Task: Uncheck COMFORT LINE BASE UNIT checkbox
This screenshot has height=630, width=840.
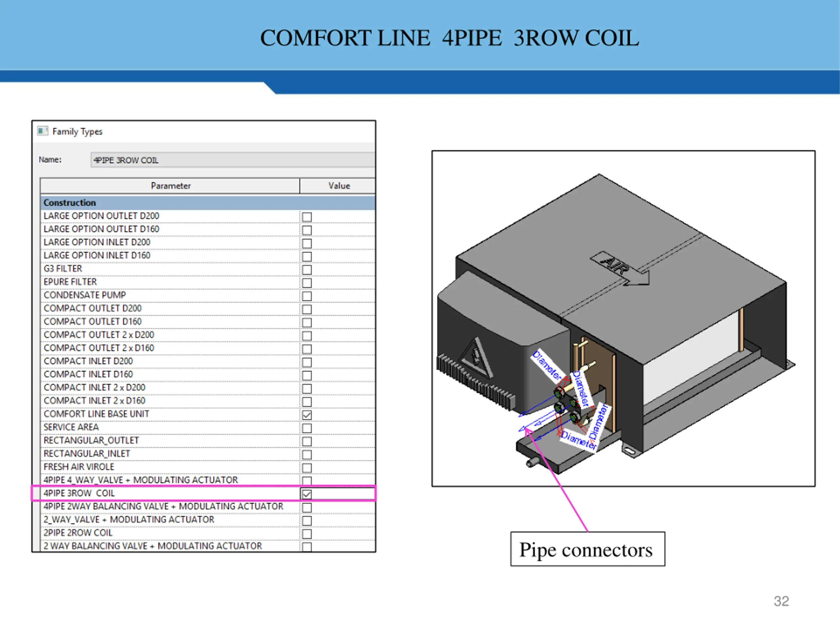Action: click(x=306, y=415)
